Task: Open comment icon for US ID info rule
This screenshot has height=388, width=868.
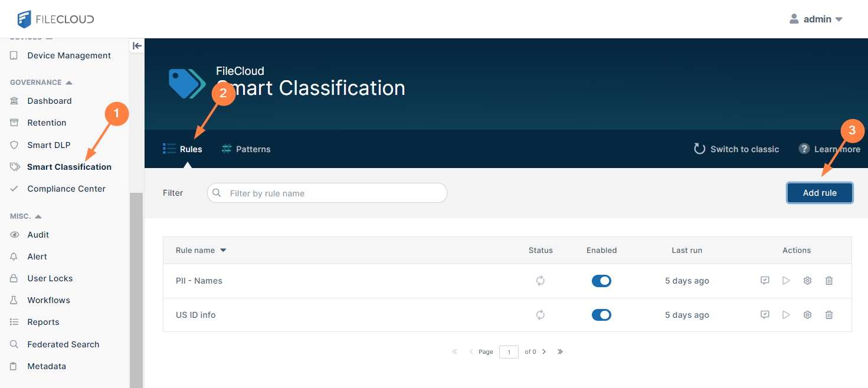Action: [x=765, y=315]
